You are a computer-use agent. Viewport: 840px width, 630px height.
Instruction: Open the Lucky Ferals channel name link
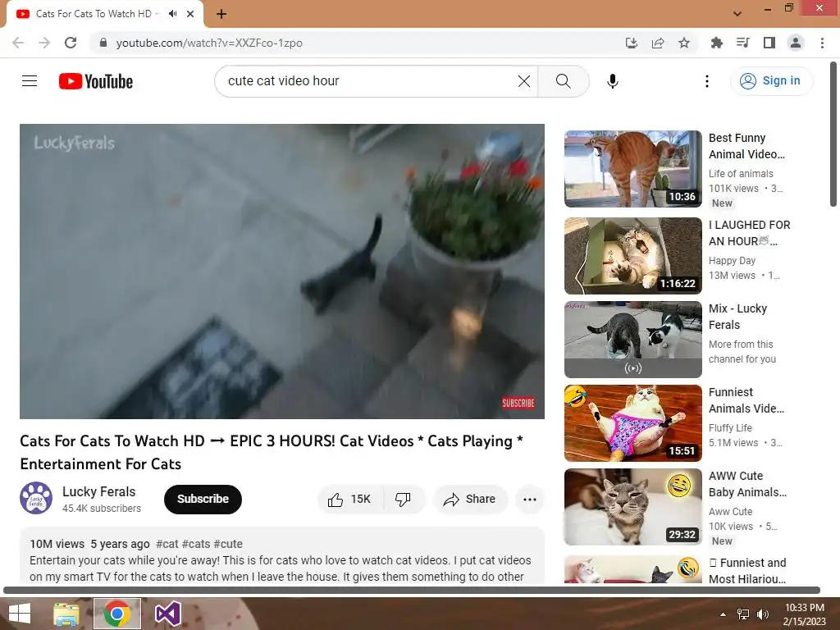click(98, 492)
